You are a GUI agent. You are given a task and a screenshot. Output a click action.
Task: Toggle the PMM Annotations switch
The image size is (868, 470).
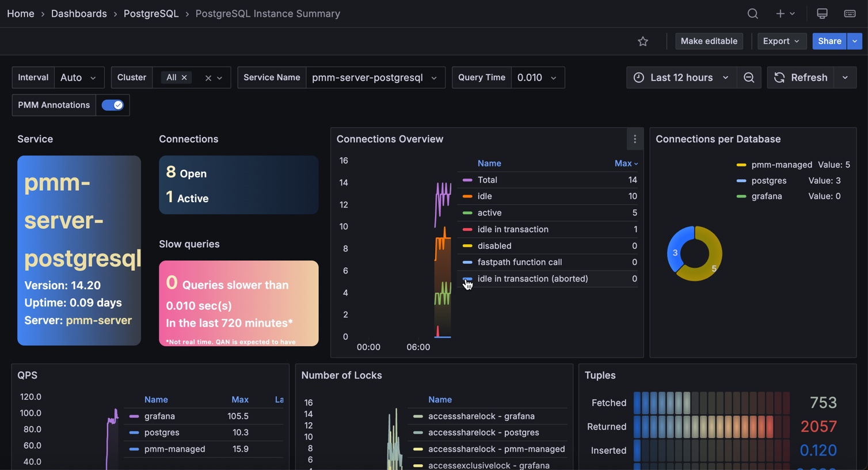(x=113, y=105)
